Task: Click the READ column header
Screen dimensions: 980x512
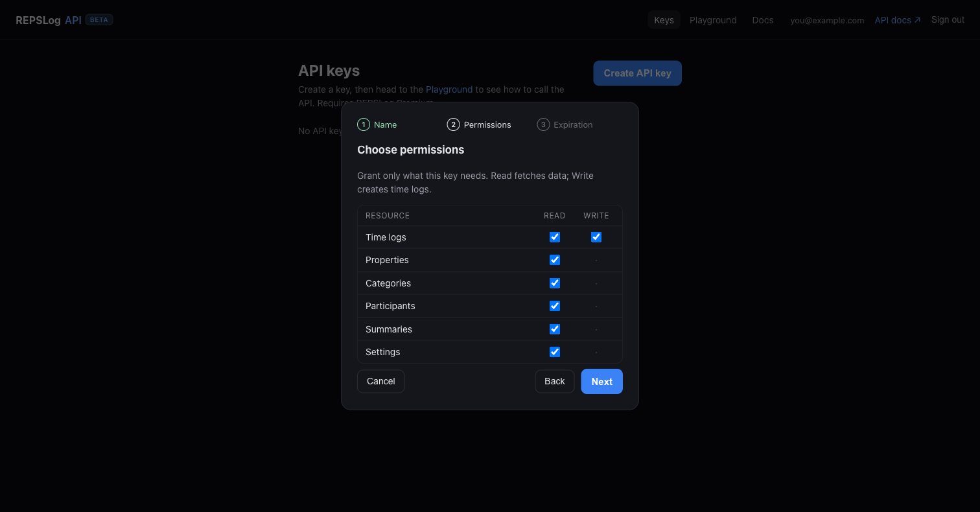Action: pyautogui.click(x=555, y=216)
